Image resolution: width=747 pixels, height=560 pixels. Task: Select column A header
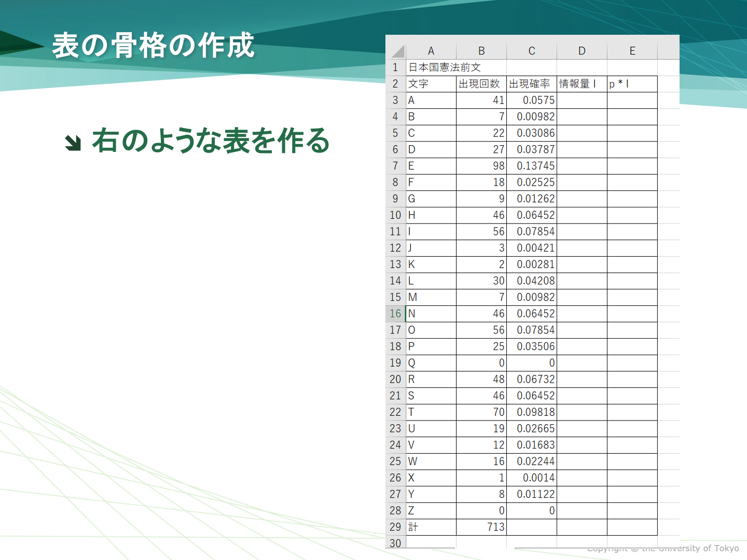(431, 51)
